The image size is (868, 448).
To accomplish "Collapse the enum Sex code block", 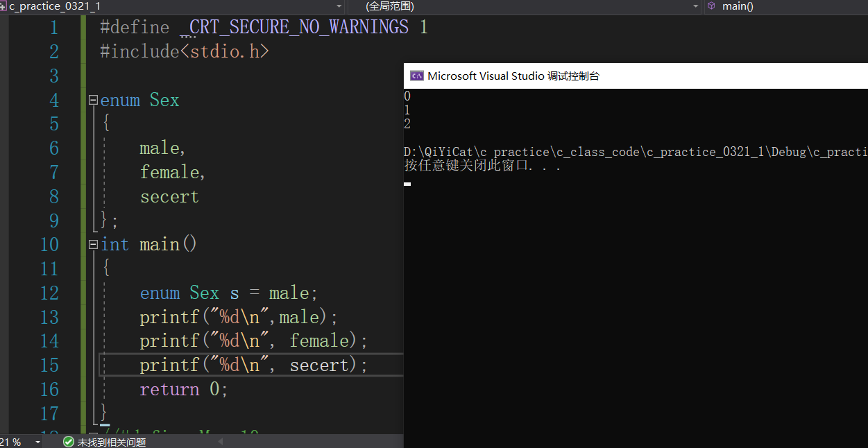I will pos(93,101).
